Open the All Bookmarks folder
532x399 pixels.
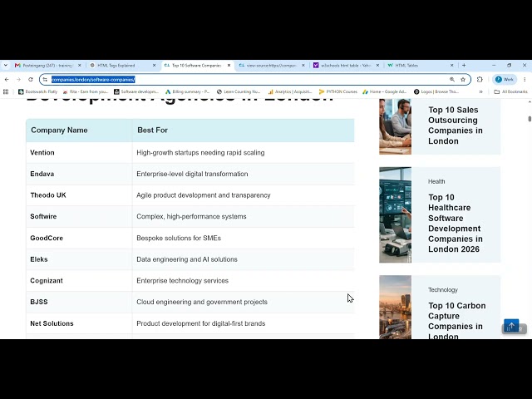tap(510, 91)
